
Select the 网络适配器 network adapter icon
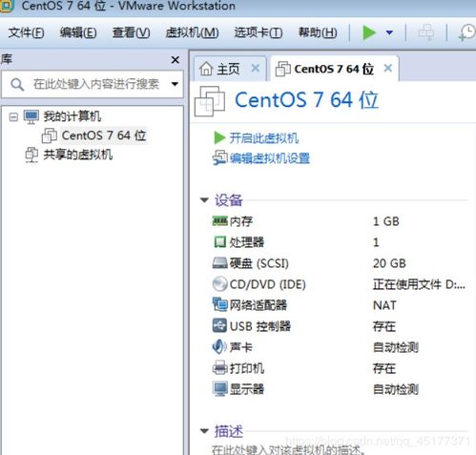click(219, 304)
